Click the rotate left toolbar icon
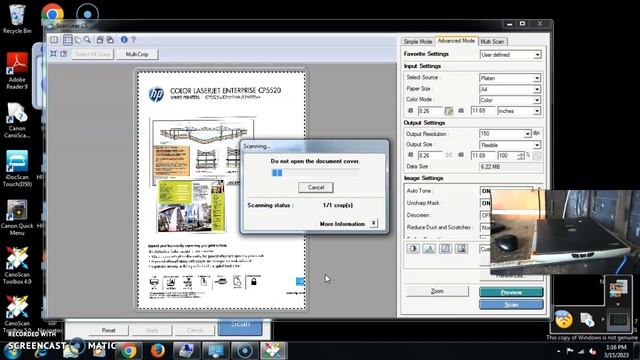The width and height of the screenshot is (640, 360). pyautogui.click(x=100, y=40)
